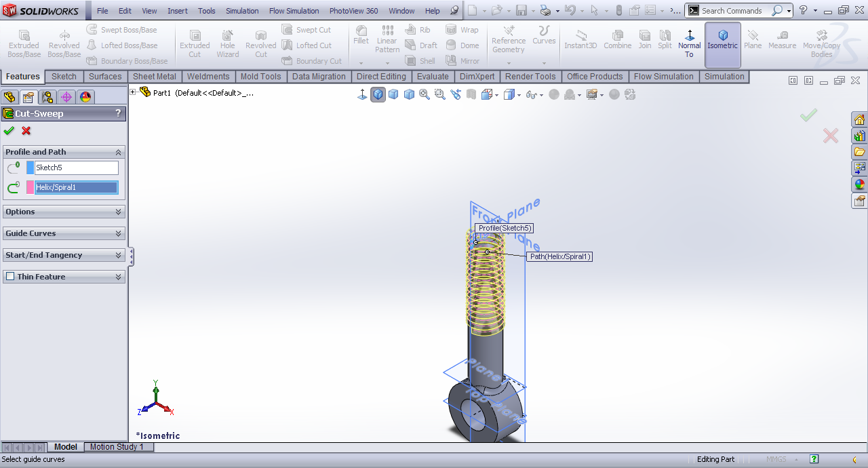
Task: Open the SolidWorks Resources task pane icon
Action: [x=859, y=119]
